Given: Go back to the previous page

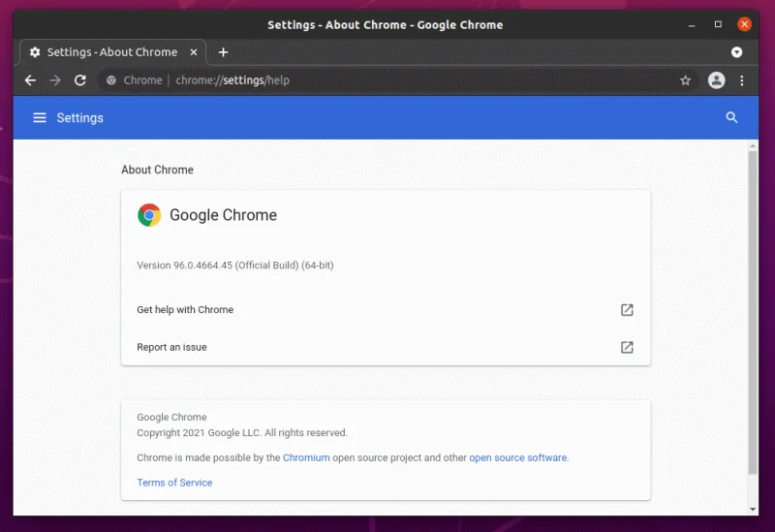Looking at the screenshot, I should click(x=30, y=80).
